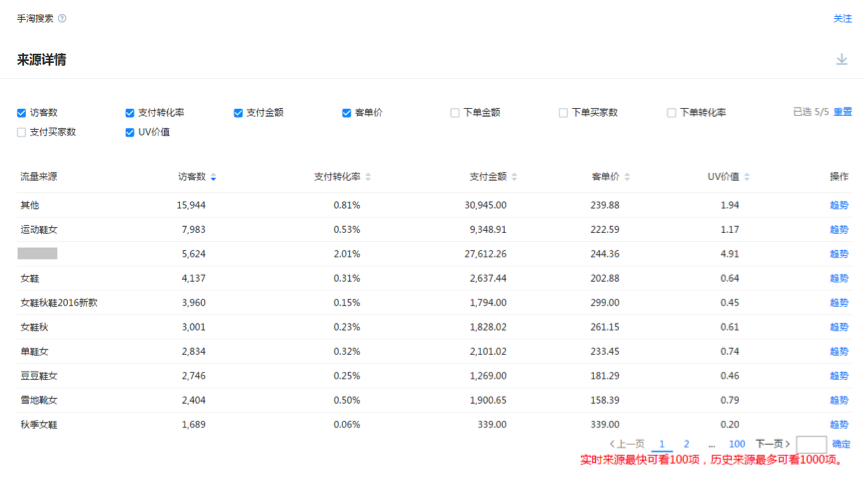Click the help icon next to 手淘搜索
The image size is (865, 479).
click(x=62, y=19)
